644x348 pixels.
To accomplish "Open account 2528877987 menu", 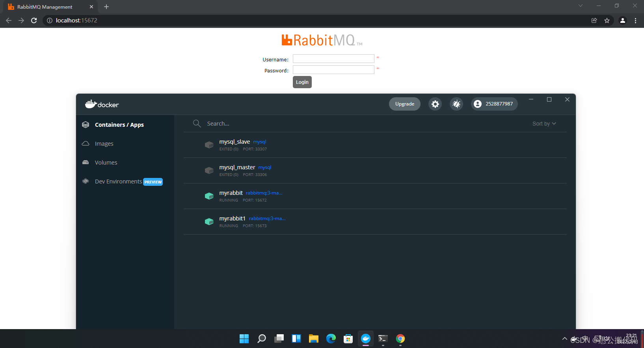I will coord(494,104).
